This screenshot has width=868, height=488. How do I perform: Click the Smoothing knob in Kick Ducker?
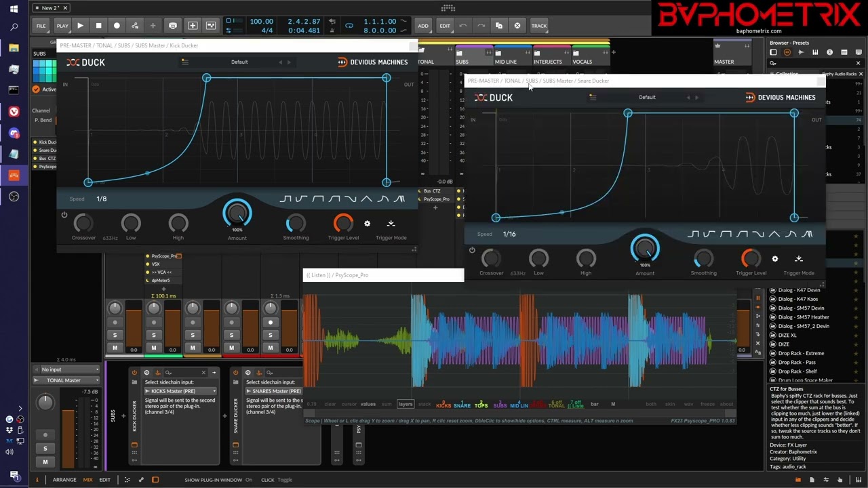pos(296,223)
